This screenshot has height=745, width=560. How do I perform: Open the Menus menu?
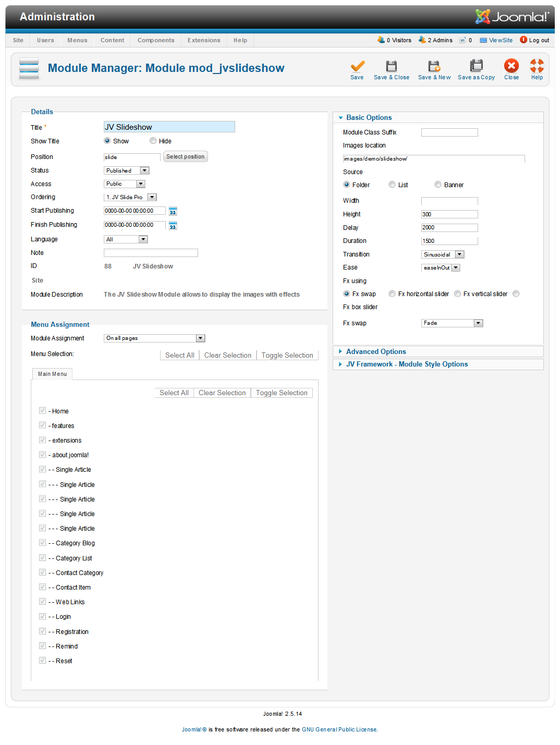pos(77,40)
